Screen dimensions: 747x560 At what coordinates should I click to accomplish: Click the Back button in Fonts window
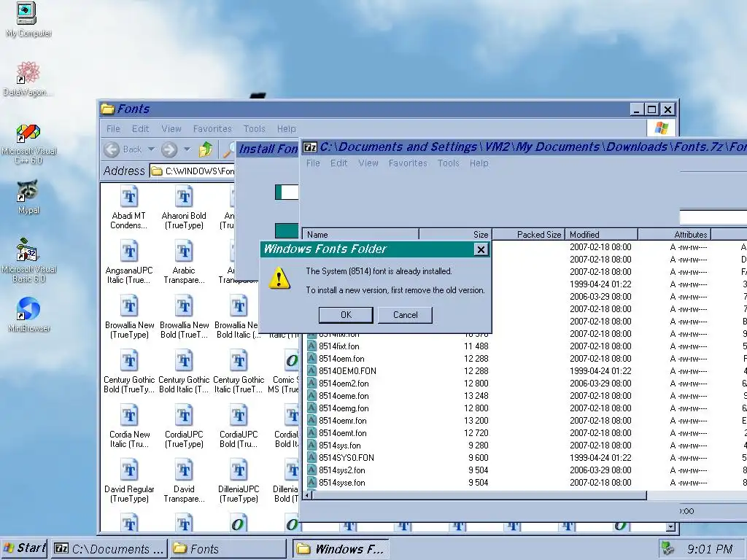coord(123,149)
